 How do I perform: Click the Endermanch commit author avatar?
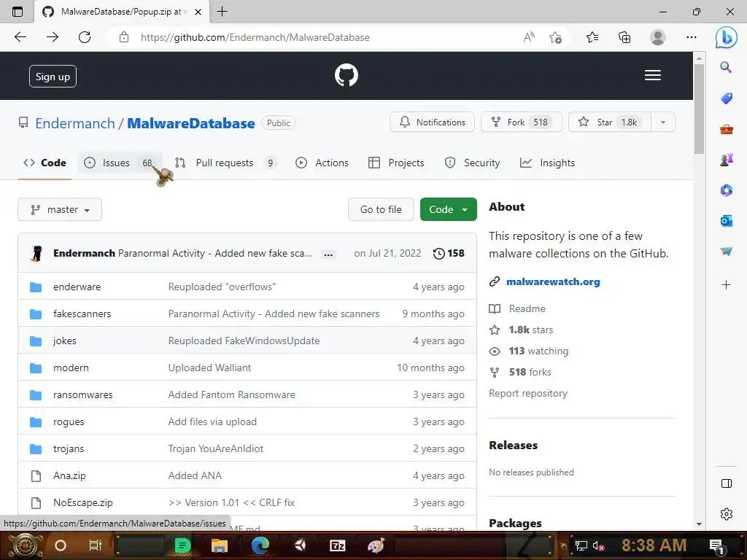tap(36, 253)
